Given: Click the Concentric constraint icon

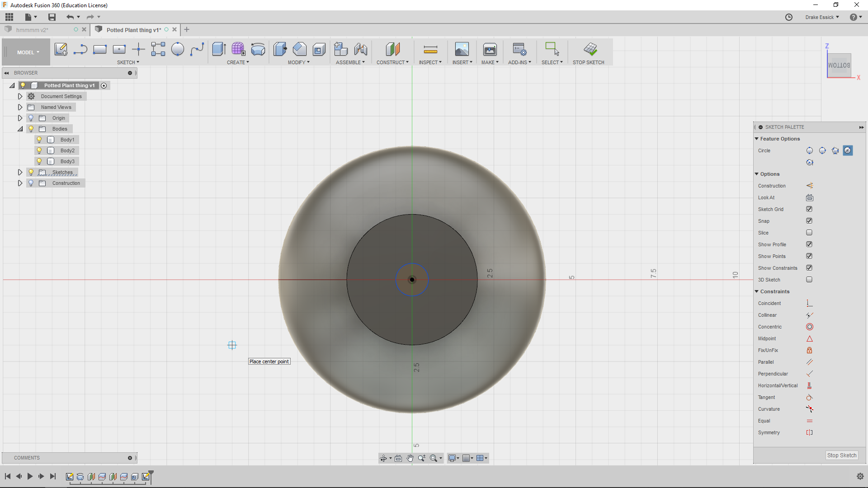Looking at the screenshot, I should (x=809, y=327).
